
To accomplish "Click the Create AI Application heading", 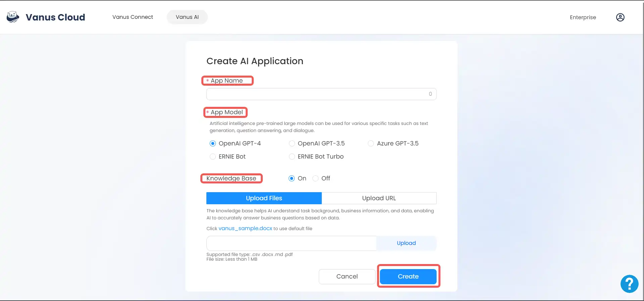I will click(255, 61).
